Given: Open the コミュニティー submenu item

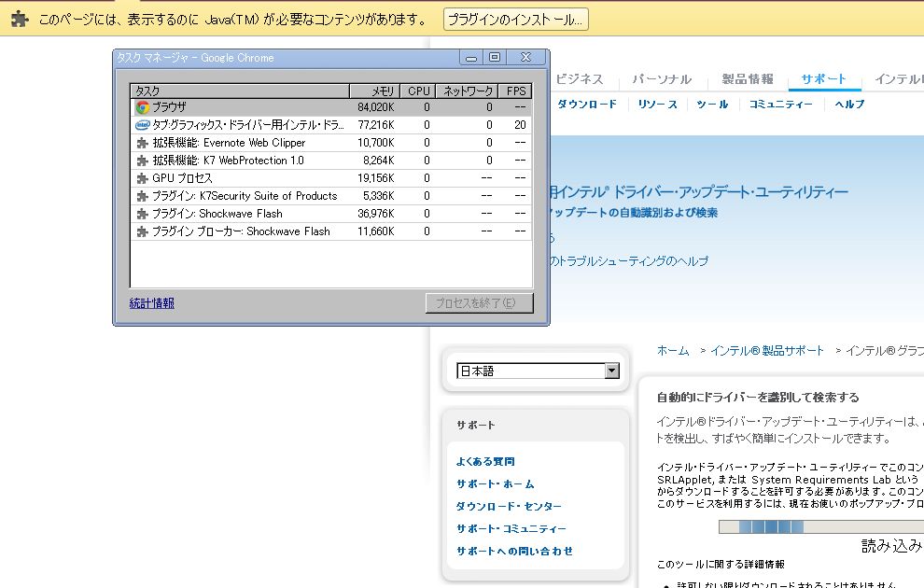Looking at the screenshot, I should click(x=781, y=105).
